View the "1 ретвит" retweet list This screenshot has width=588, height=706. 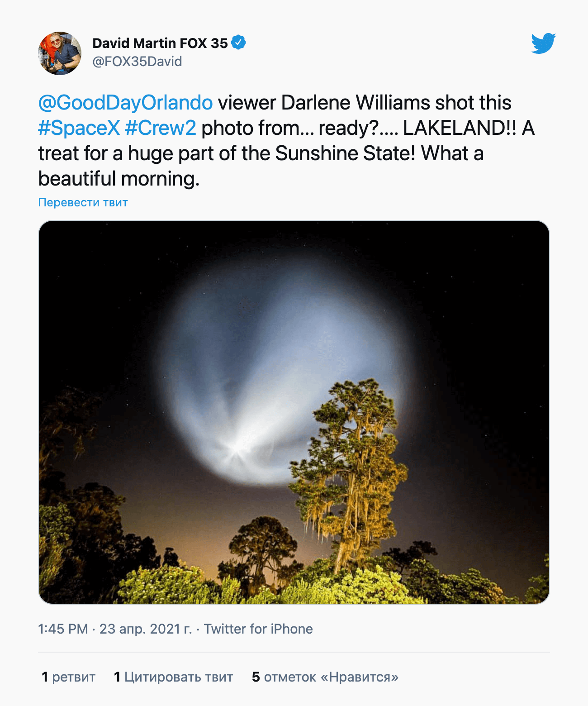coord(68,677)
